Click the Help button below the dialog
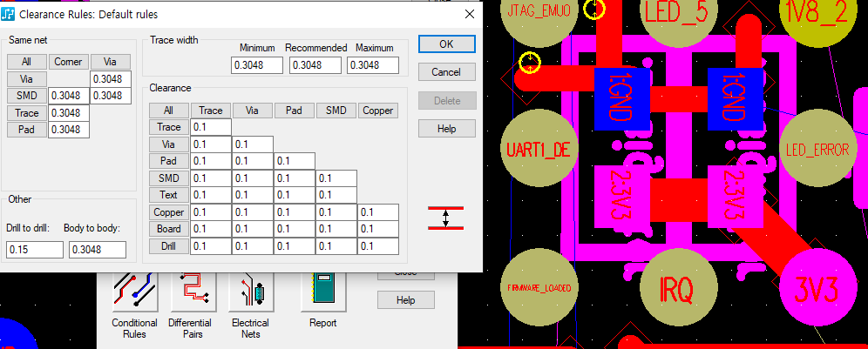 pyautogui.click(x=405, y=300)
